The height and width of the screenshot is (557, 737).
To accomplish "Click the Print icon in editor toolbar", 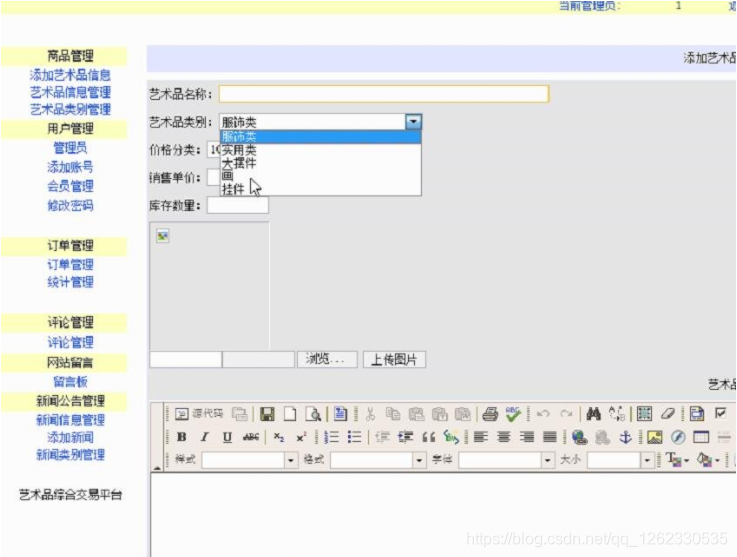I will pyautogui.click(x=490, y=414).
